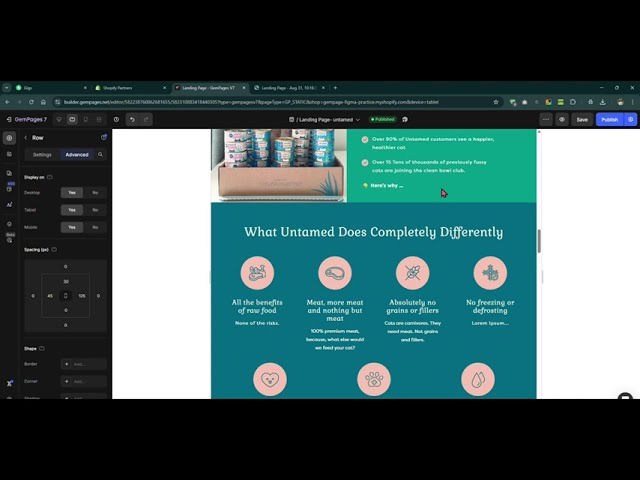Click the Here's why ... text

[387, 185]
